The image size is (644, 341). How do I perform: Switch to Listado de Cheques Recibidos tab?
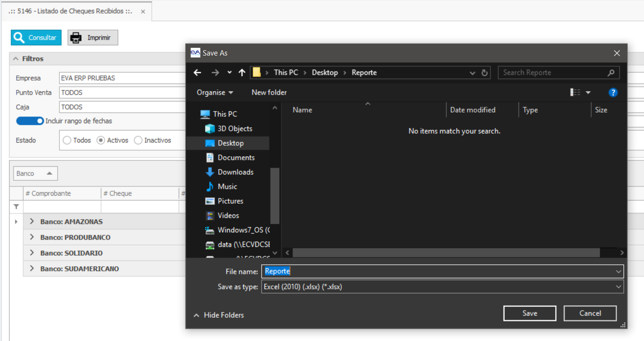coord(70,11)
